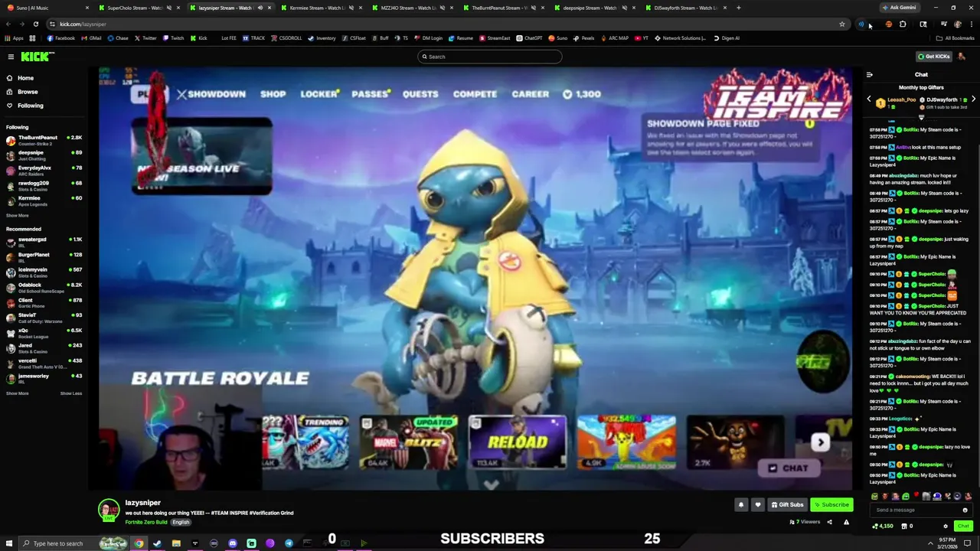Open emoji picker in chat input

click(x=965, y=510)
